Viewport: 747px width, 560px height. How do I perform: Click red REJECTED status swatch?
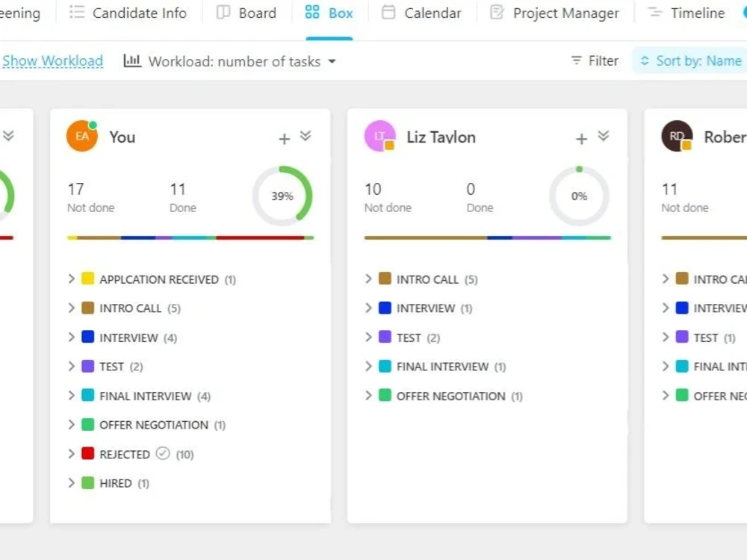pyautogui.click(x=87, y=453)
